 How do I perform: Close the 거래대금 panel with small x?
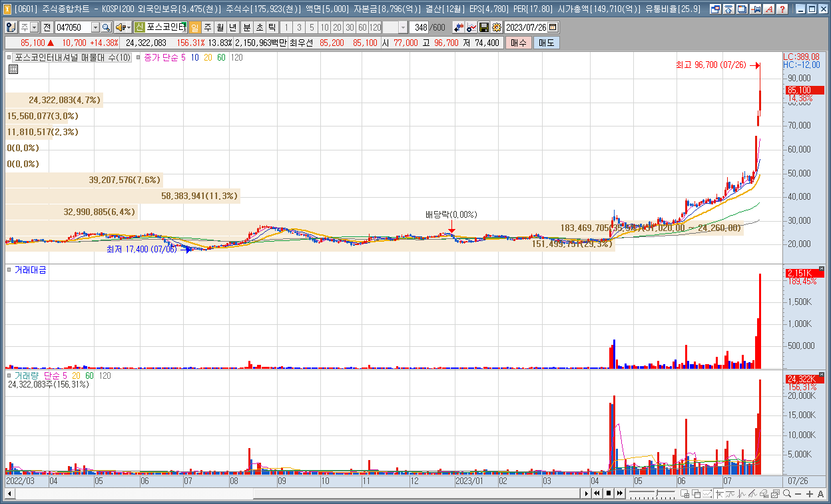822,269
